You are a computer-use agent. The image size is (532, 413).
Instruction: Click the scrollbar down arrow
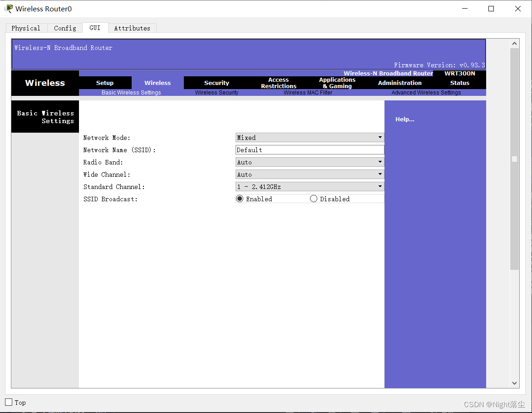click(x=514, y=383)
